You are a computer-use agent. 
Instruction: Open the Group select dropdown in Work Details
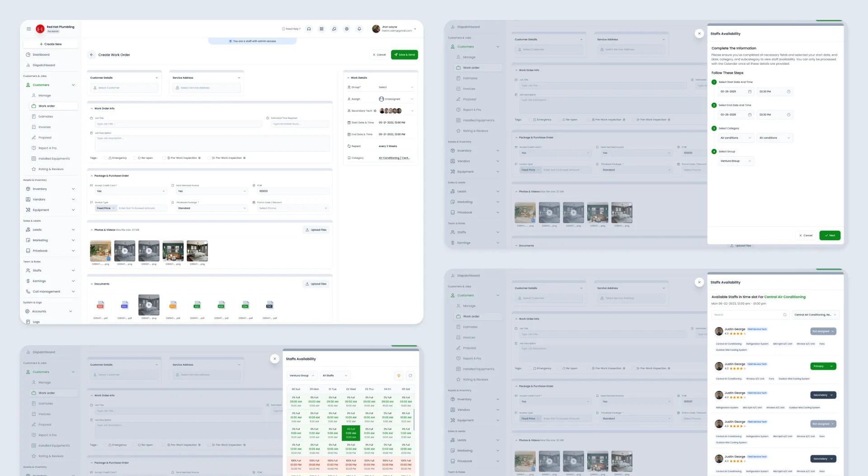point(396,87)
